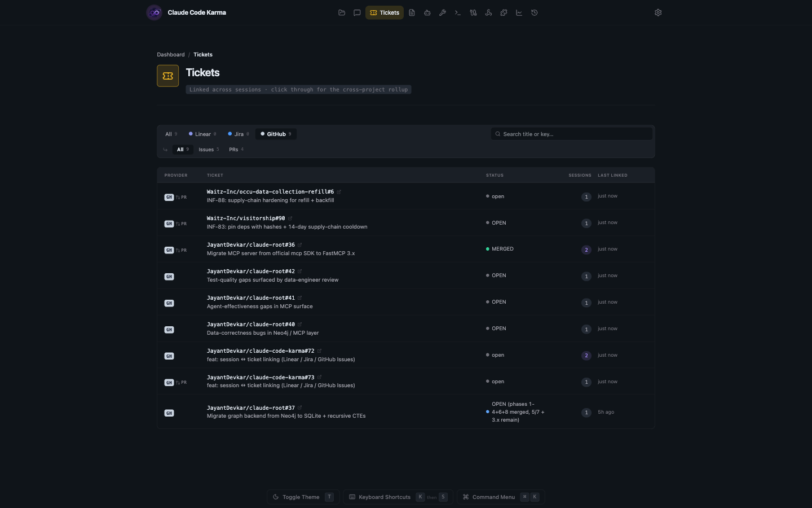Filter tickets by Jira provider
This screenshot has width=812, height=508.
point(239,134)
